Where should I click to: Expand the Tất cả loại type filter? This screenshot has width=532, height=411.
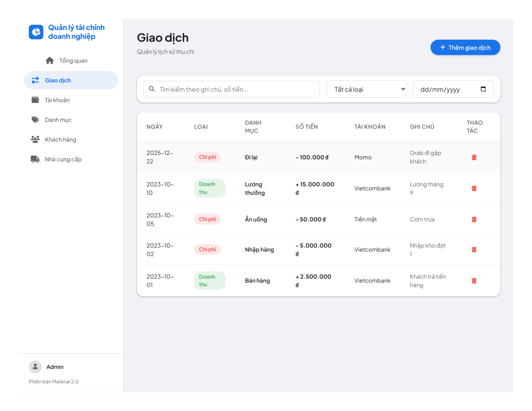tap(366, 89)
